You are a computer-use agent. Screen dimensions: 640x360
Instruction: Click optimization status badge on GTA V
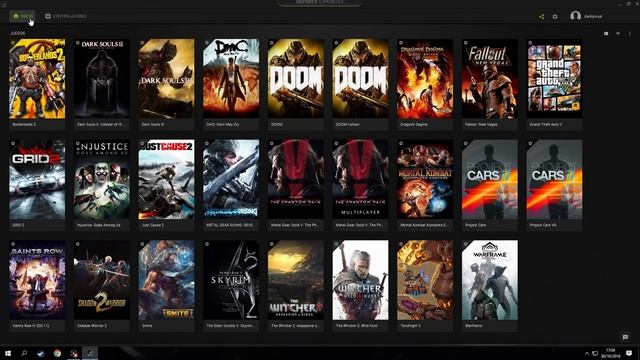point(530,42)
